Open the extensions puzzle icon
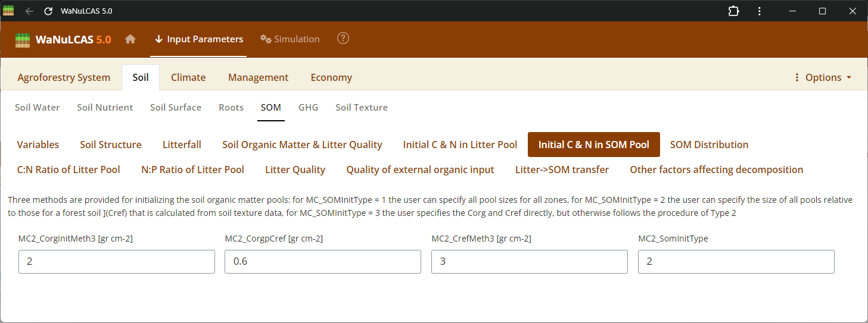Image resolution: width=868 pixels, height=323 pixels. (x=734, y=11)
